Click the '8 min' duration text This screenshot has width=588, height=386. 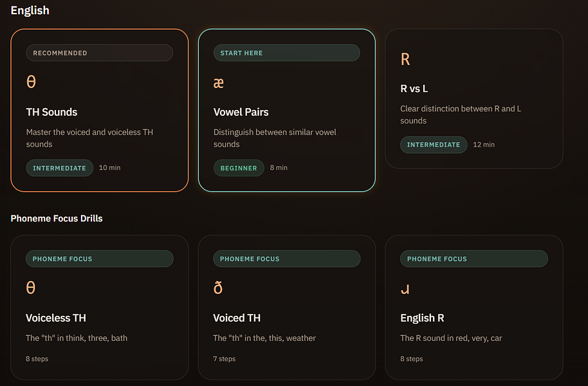click(x=279, y=168)
